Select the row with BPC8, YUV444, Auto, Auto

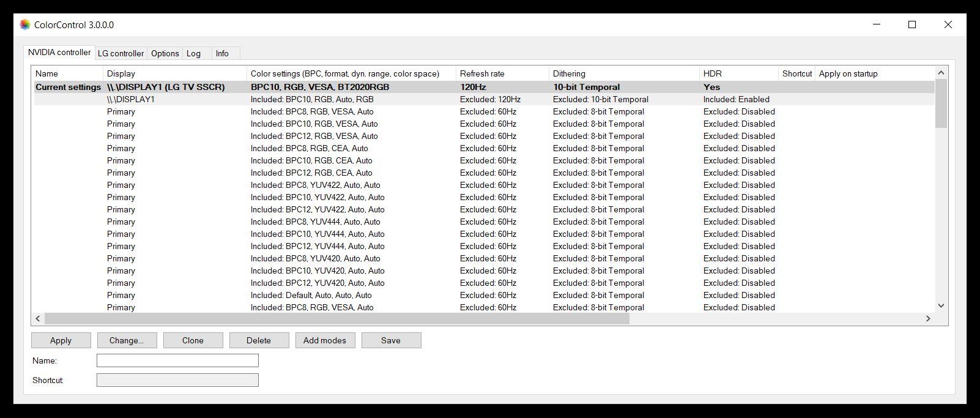pyautogui.click(x=484, y=222)
